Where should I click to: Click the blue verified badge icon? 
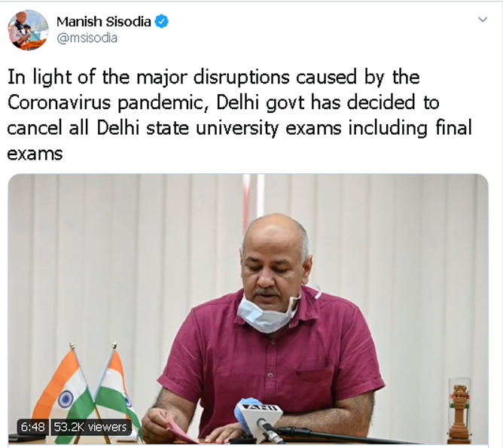(x=161, y=22)
